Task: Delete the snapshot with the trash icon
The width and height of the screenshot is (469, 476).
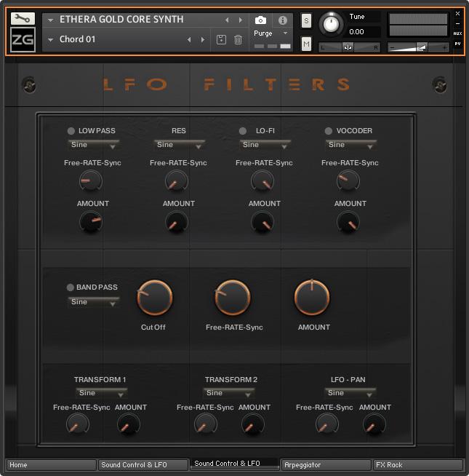Action: coord(238,40)
